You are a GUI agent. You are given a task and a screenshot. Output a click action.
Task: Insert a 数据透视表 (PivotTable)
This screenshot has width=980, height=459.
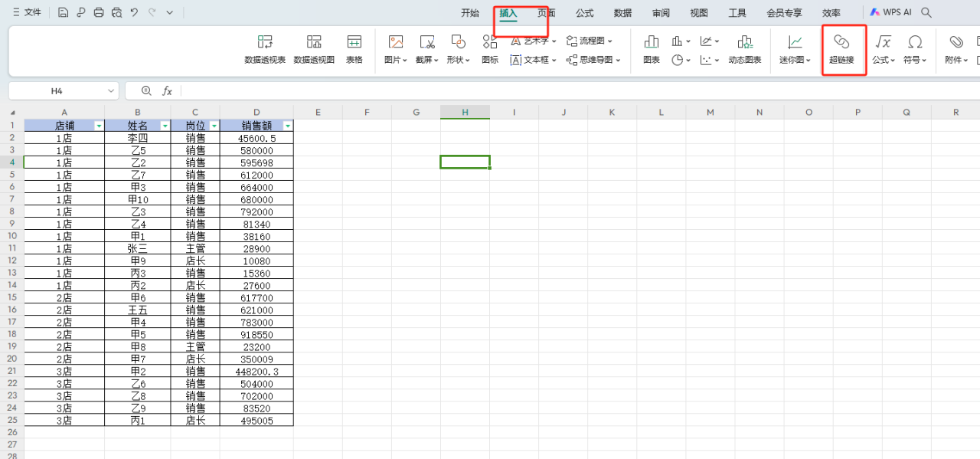pos(265,49)
